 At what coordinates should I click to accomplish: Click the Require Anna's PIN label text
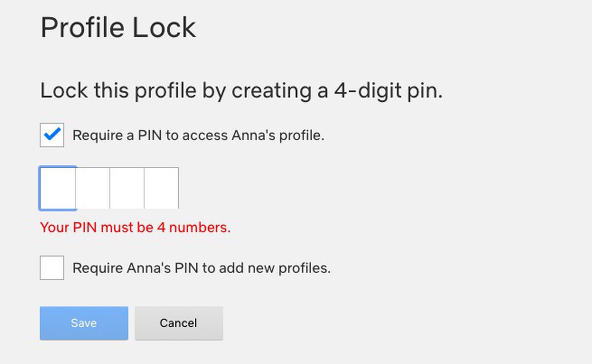click(202, 268)
